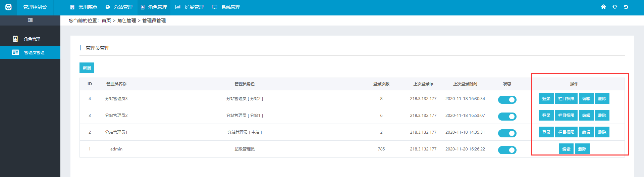The height and width of the screenshot is (177, 644).
Task: Click 编辑 for 分站管理员1
Action: click(586, 132)
